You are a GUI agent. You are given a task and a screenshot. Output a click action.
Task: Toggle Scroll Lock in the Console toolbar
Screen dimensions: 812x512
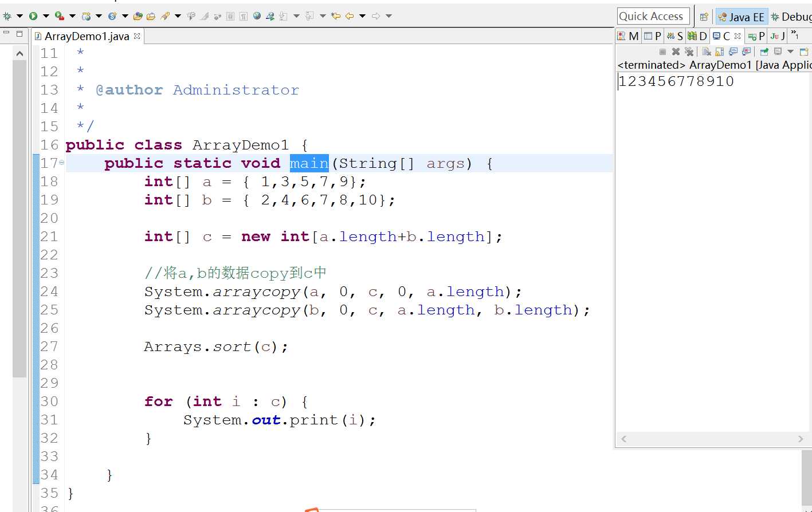coord(719,52)
